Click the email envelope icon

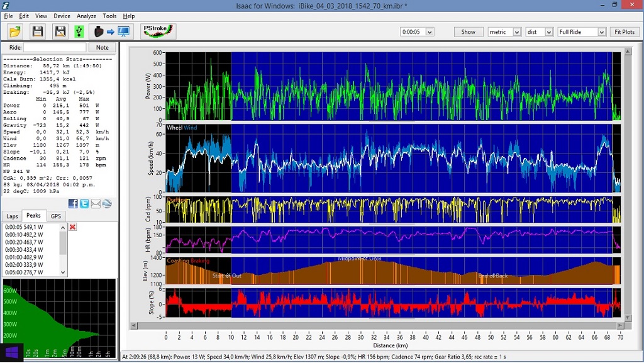click(96, 203)
